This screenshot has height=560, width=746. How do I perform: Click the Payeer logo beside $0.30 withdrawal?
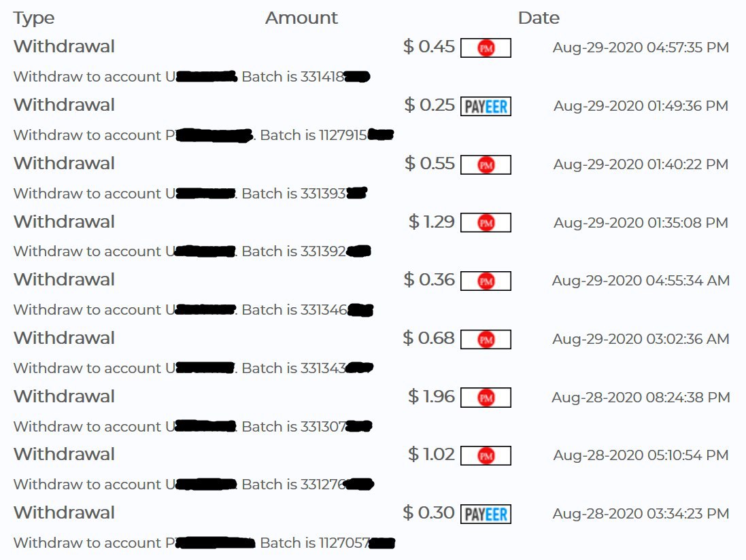(x=486, y=514)
